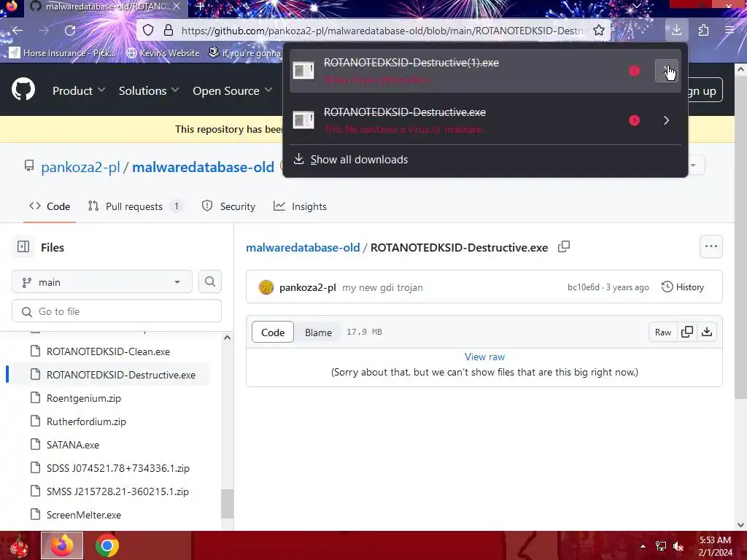The width and height of the screenshot is (747, 560).
Task: Select the Code view toggle
Action: pos(273,332)
